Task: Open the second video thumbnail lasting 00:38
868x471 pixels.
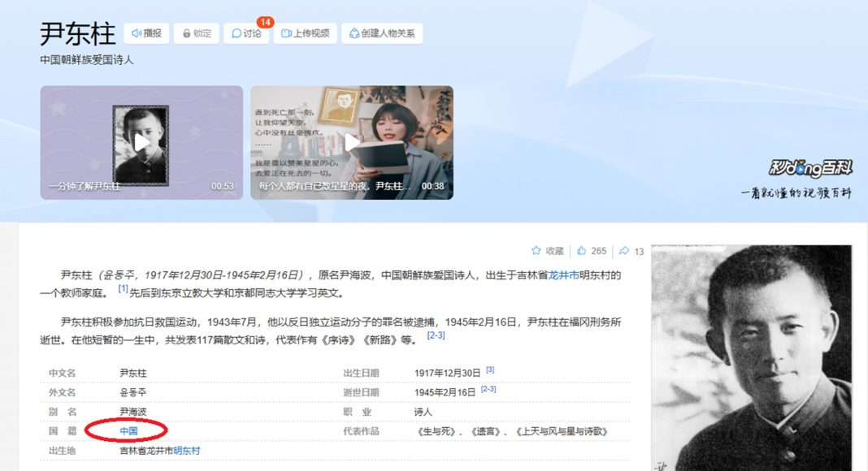Action: [352, 143]
